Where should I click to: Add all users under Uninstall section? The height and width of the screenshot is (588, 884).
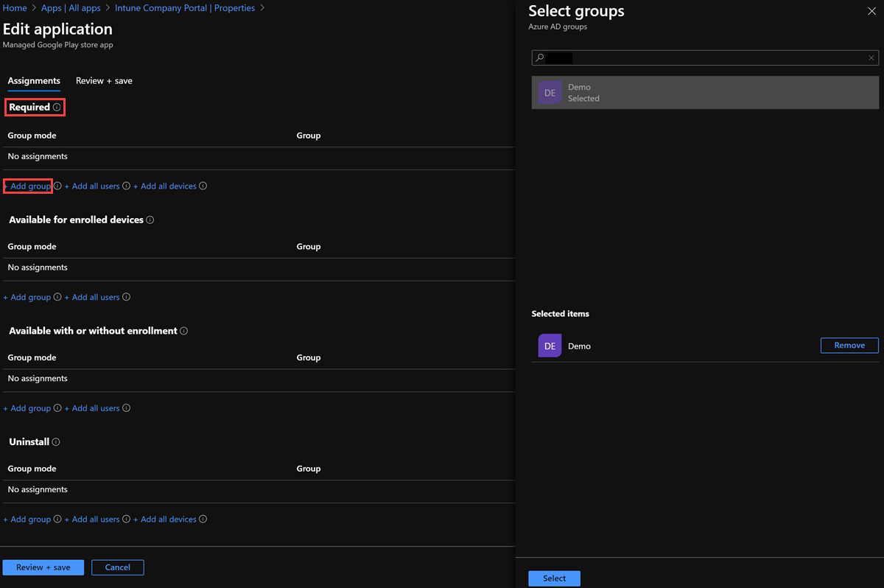pyautogui.click(x=92, y=519)
